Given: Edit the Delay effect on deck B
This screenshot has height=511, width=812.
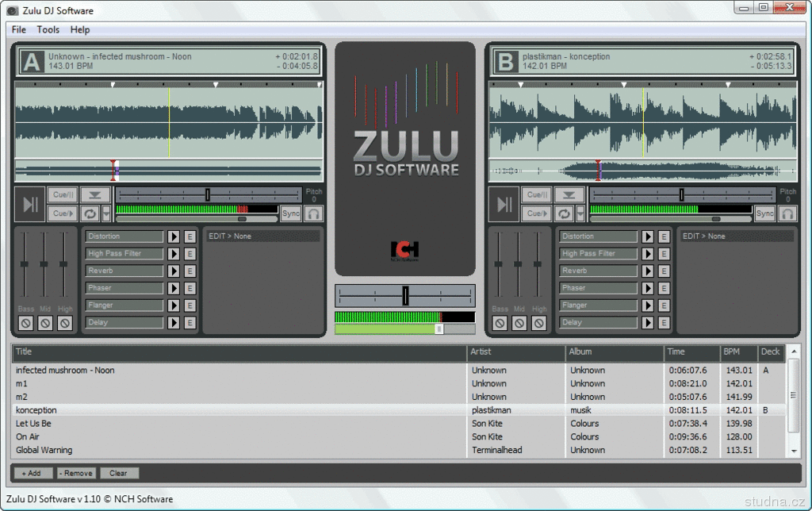Looking at the screenshot, I should [x=665, y=323].
